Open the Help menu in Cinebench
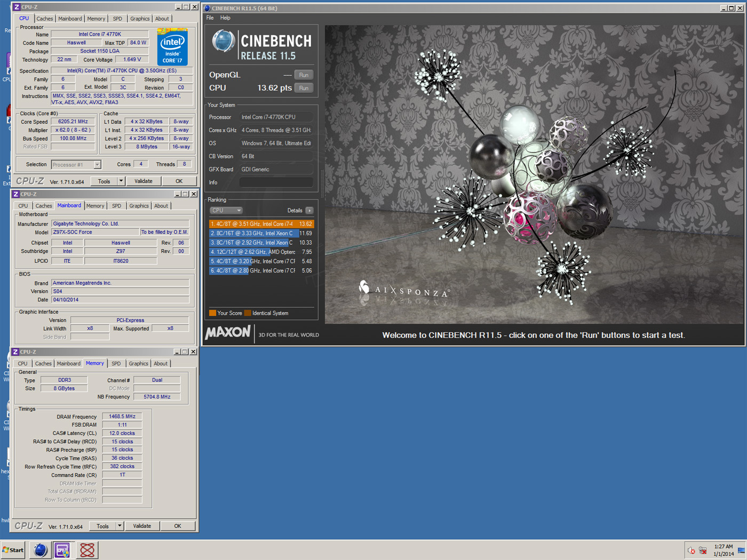The image size is (747, 560). pyautogui.click(x=225, y=18)
